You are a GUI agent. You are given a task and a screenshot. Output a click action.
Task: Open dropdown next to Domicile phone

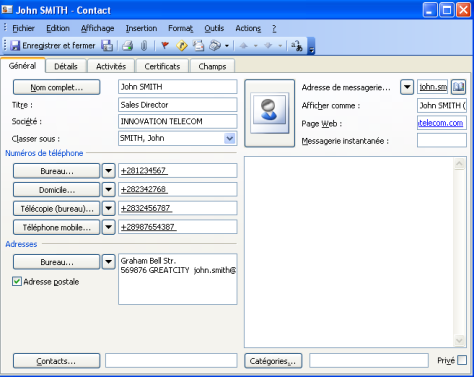coord(108,190)
